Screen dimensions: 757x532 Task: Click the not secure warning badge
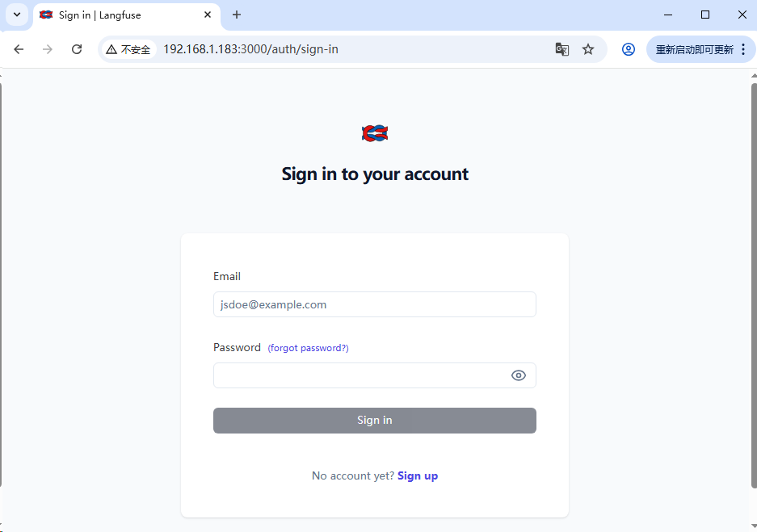coord(128,49)
